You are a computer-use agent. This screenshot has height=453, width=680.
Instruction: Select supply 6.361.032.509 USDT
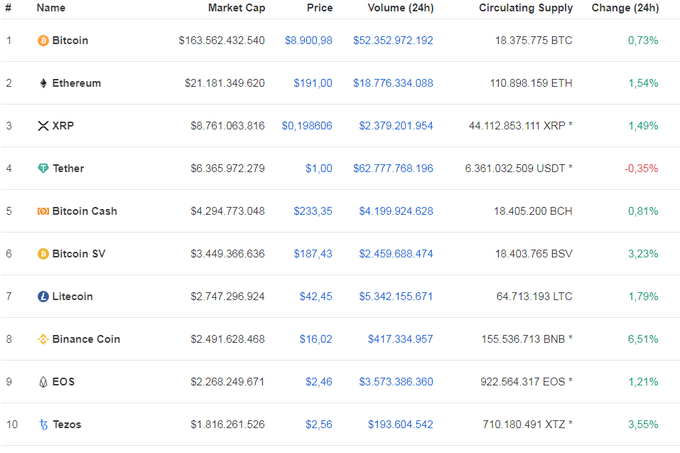(x=519, y=169)
